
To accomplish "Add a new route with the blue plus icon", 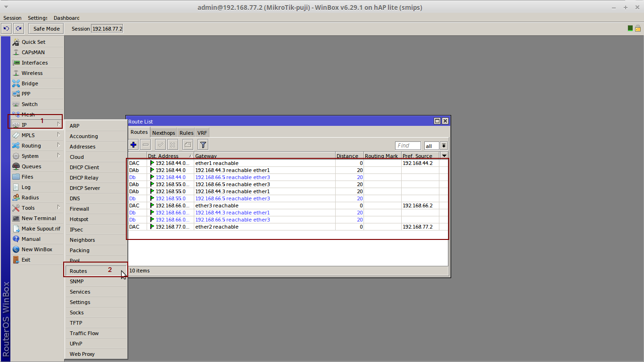I will [x=133, y=145].
